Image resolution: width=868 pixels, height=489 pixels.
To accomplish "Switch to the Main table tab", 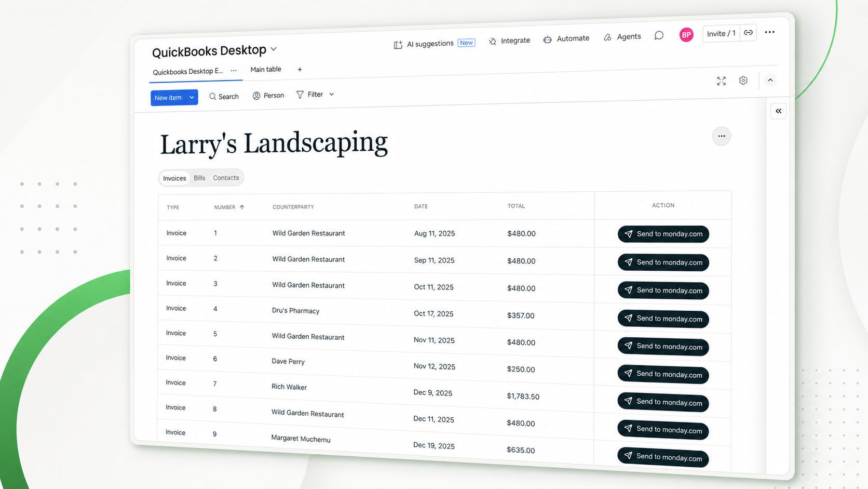I will [266, 69].
